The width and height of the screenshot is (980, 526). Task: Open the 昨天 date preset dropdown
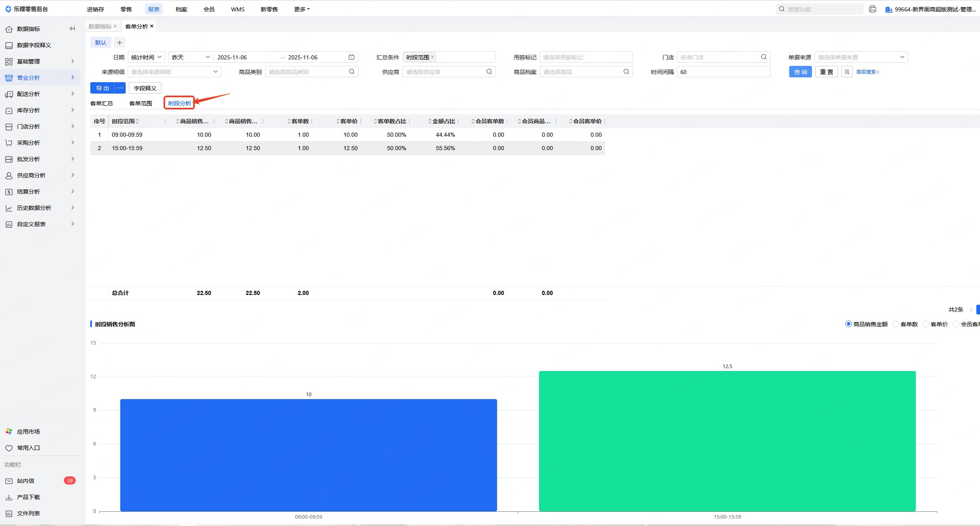click(190, 57)
